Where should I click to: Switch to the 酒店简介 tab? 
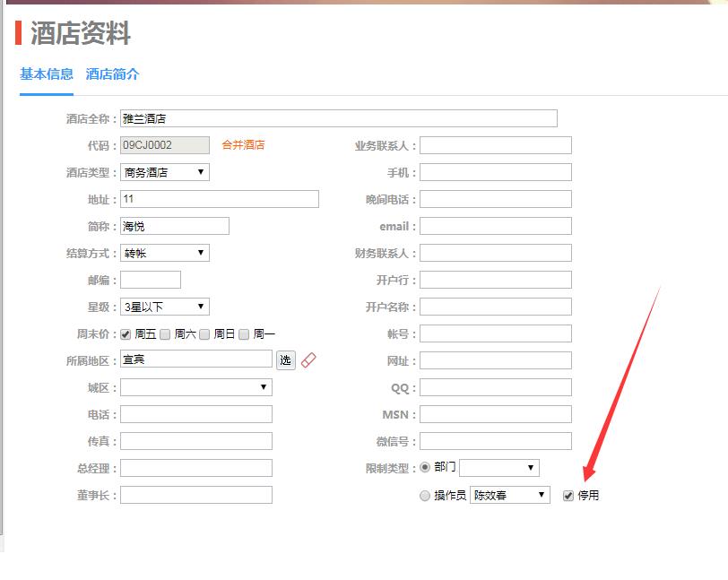tap(113, 74)
